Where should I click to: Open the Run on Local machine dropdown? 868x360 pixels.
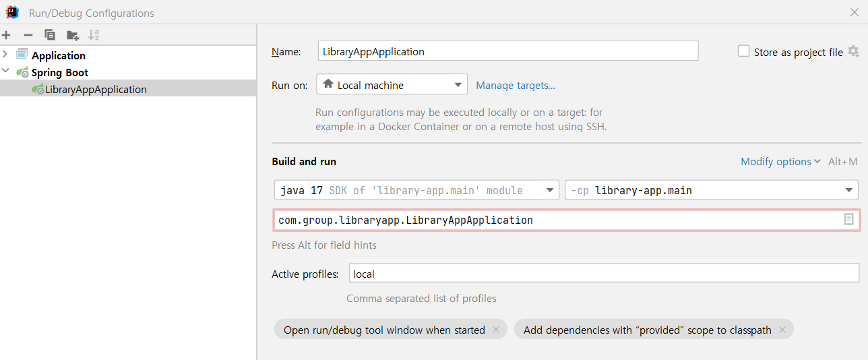coord(392,85)
